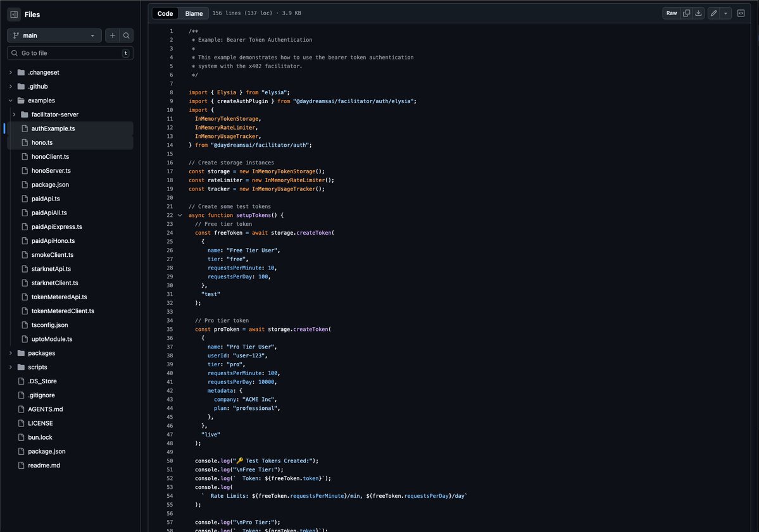Download raw file icon
Image resolution: width=759 pixels, height=532 pixels.
pos(698,13)
